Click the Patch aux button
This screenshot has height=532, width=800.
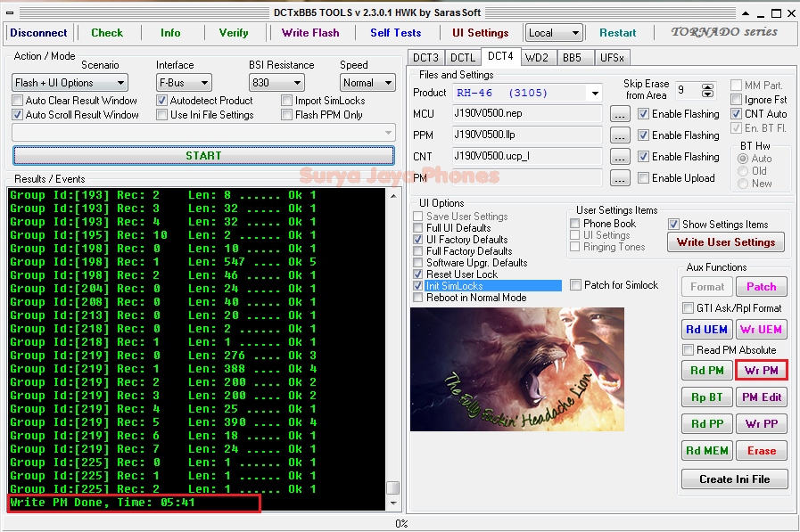pyautogui.click(x=762, y=287)
